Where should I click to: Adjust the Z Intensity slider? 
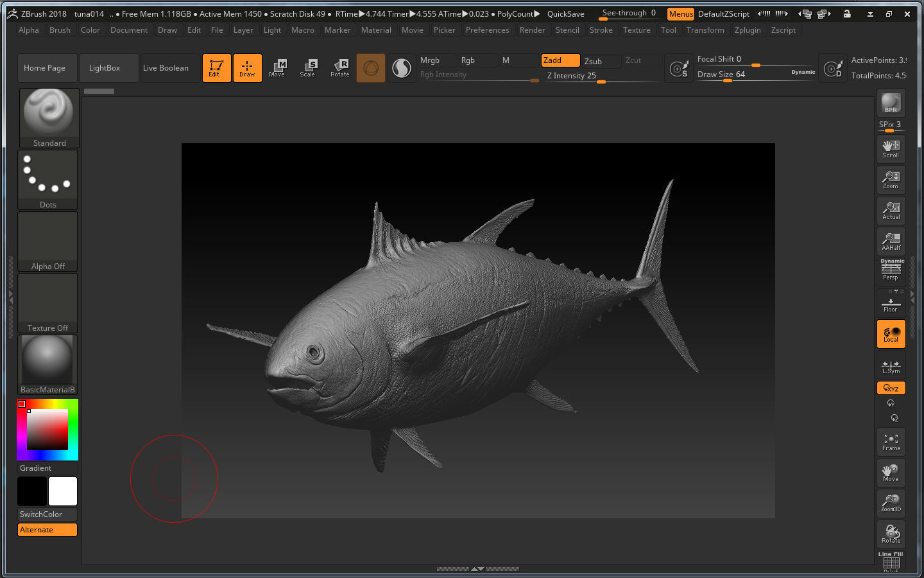(602, 76)
